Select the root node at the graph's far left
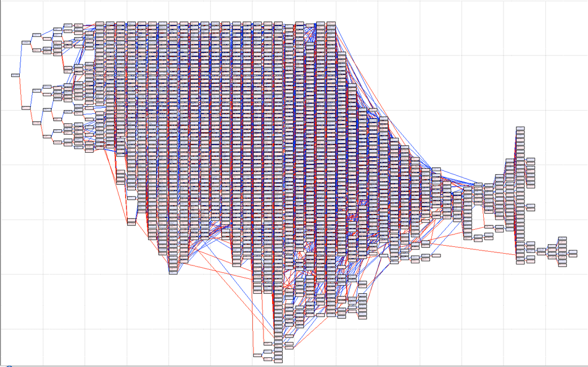The height and width of the screenshot is (367, 588). tap(16, 75)
